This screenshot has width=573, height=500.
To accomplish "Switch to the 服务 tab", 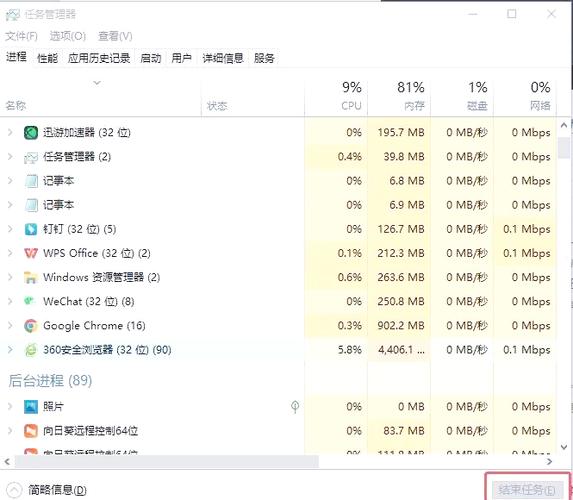I will pos(264,58).
